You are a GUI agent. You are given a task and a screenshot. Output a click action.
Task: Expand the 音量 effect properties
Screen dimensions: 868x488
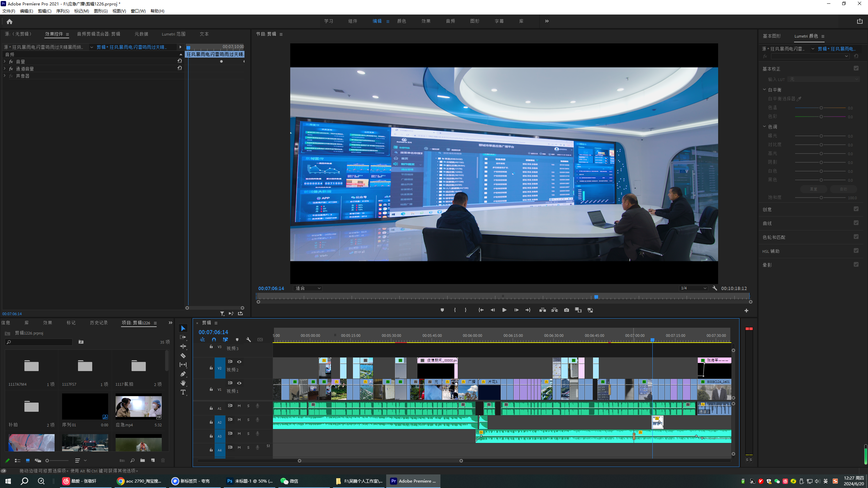[5, 62]
